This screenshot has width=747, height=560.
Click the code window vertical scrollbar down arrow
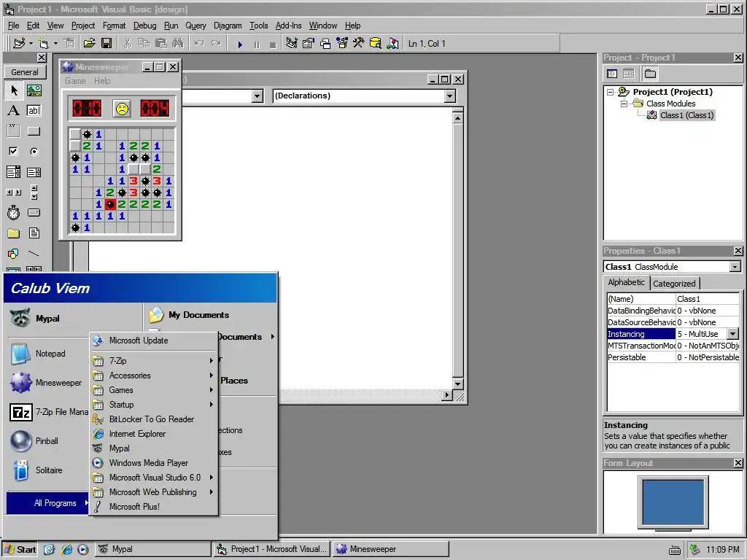[458, 384]
